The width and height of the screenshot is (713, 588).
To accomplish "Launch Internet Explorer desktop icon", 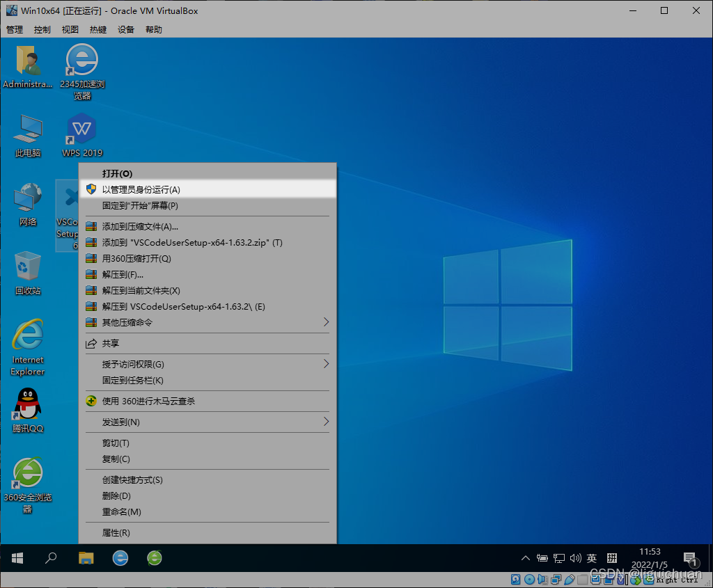I will [28, 347].
